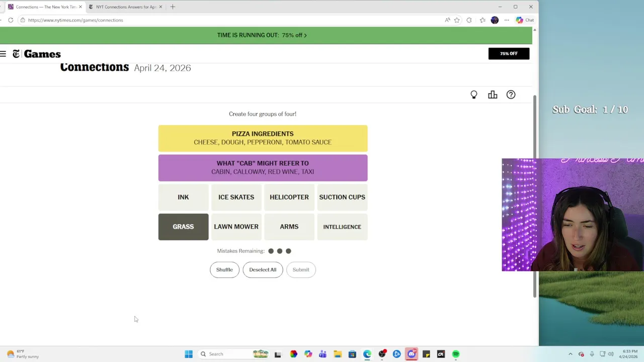This screenshot has width=644, height=362.
Task: Open the browser extensions icon
Action: click(x=469, y=20)
